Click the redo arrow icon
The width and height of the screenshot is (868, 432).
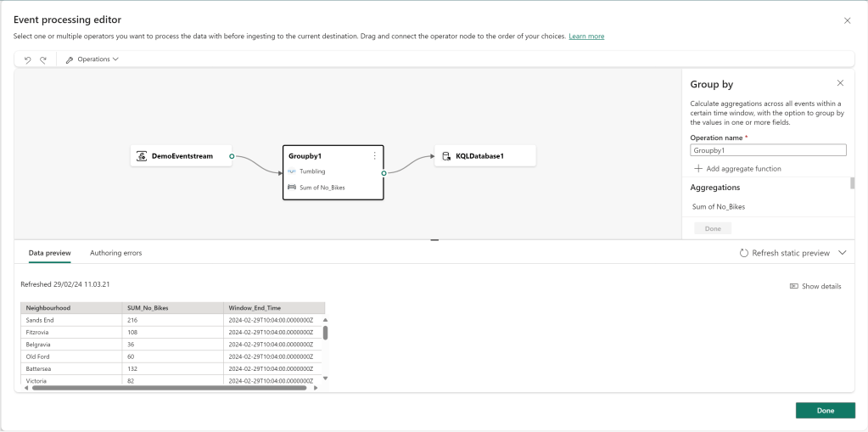[x=42, y=59]
